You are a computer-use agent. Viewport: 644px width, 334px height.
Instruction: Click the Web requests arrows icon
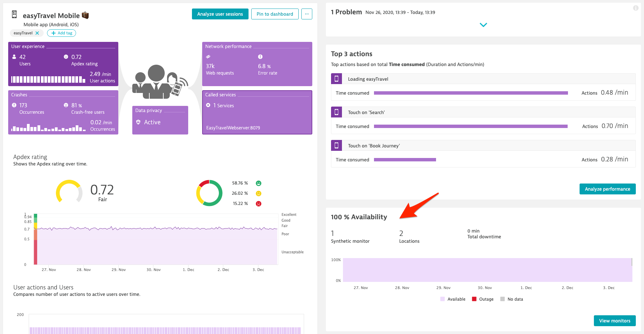click(208, 57)
